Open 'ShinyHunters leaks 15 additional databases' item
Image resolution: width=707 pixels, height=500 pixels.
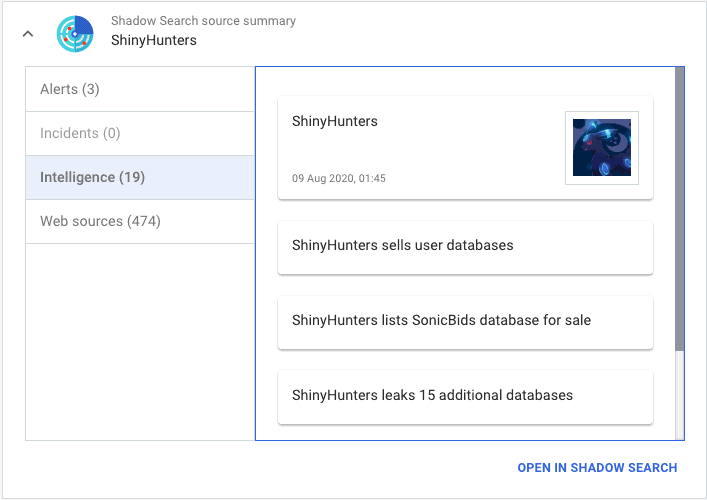tap(465, 397)
